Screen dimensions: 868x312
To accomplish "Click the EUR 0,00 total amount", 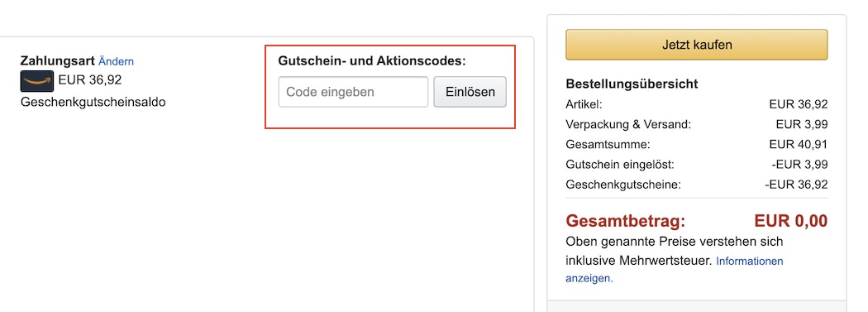I will tap(790, 222).
